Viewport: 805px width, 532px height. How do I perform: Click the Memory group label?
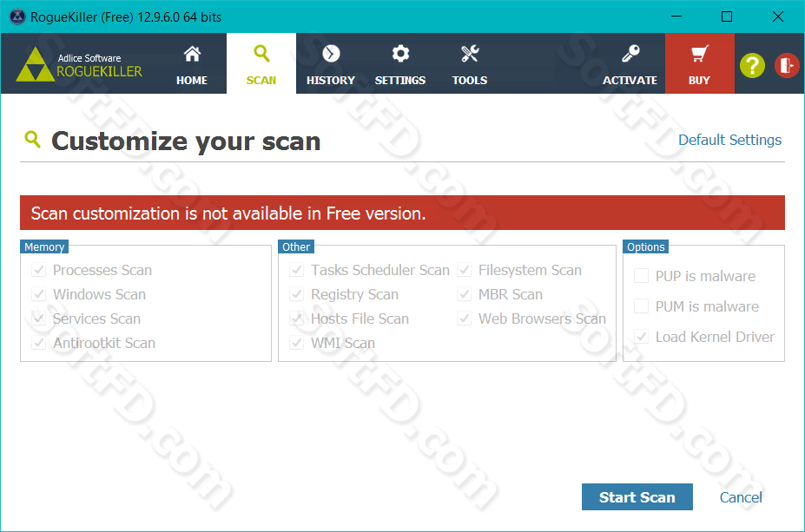pos(44,246)
